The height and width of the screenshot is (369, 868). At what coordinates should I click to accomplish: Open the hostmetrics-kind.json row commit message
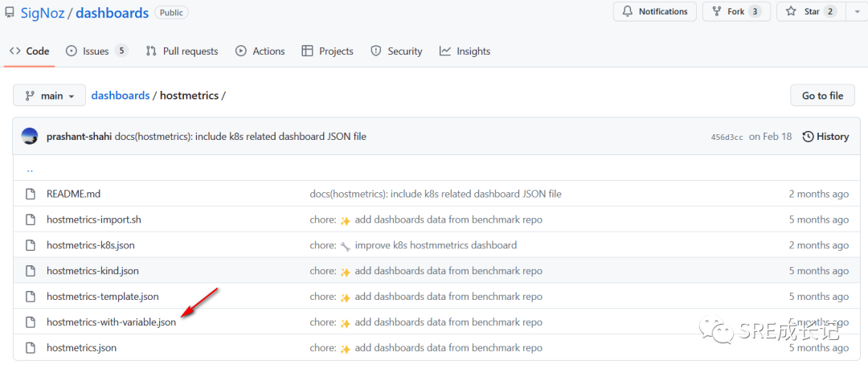[426, 271]
